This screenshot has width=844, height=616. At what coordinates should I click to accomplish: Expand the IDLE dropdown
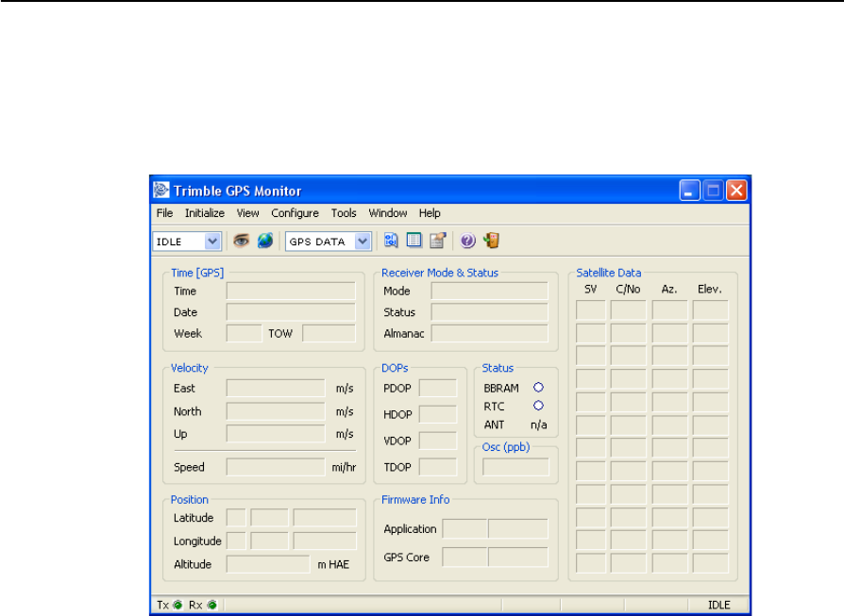[212, 241]
